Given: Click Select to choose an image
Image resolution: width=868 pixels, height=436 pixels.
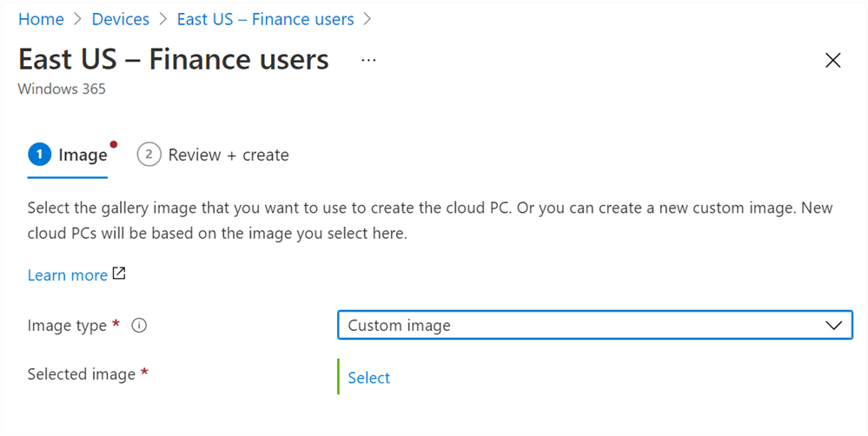Looking at the screenshot, I should 368,377.
